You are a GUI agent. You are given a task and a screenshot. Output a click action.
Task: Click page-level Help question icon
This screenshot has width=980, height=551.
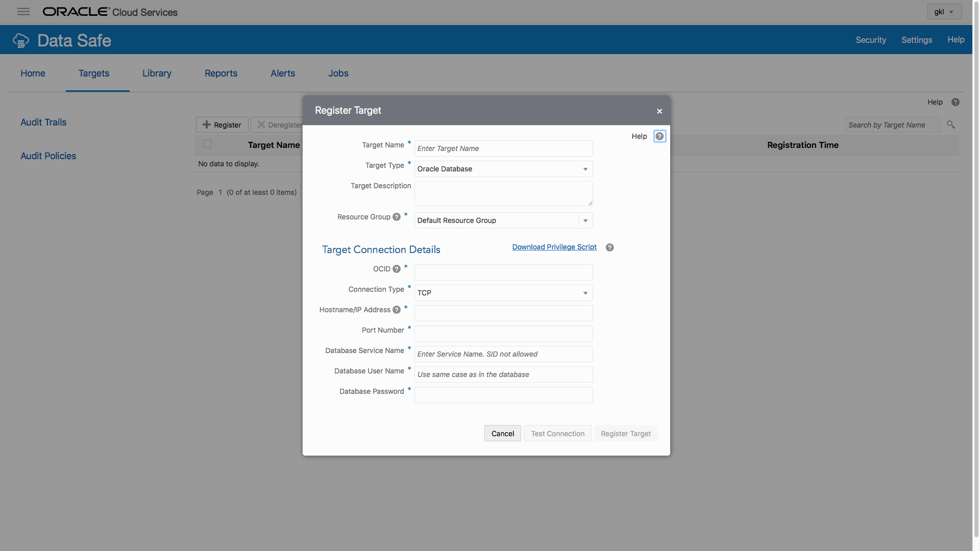[x=955, y=102]
